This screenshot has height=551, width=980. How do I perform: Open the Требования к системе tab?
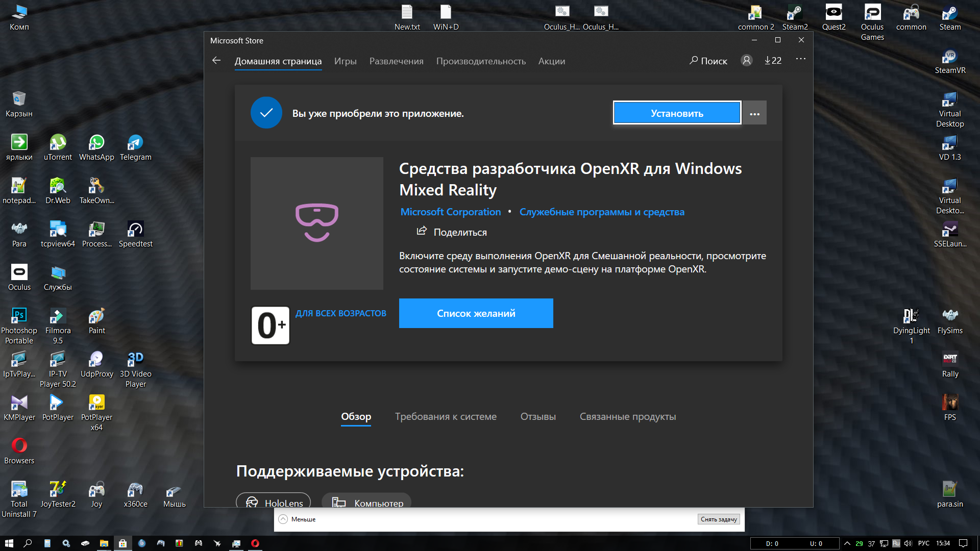445,417
